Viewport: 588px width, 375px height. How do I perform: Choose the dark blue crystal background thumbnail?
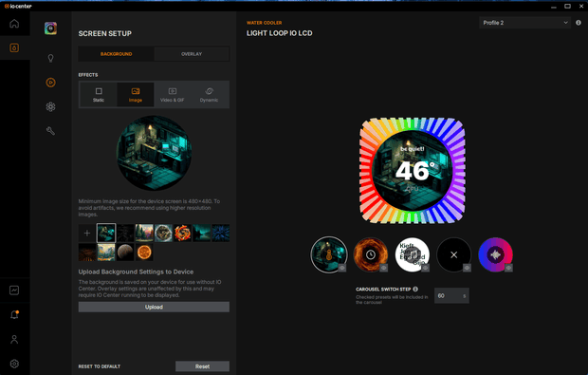click(220, 234)
